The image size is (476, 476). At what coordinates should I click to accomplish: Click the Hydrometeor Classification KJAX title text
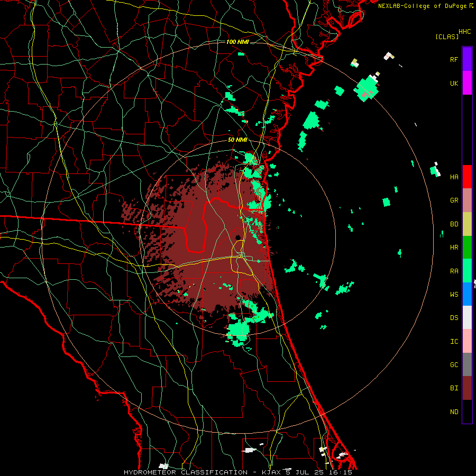click(x=203, y=472)
